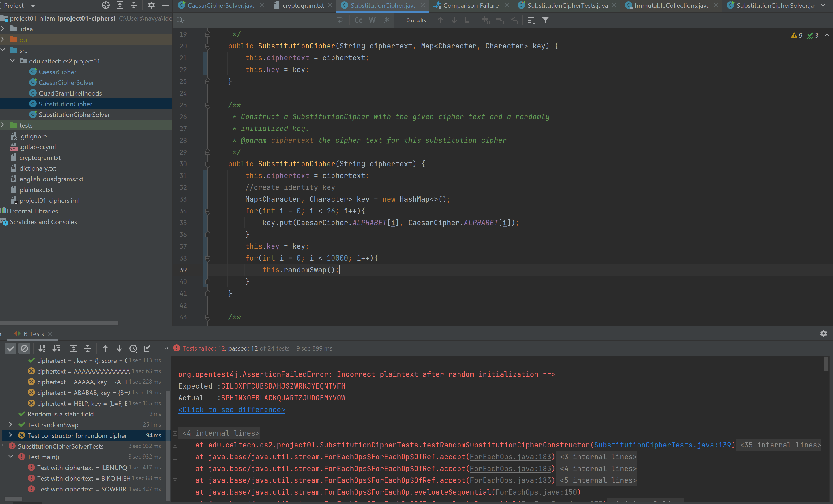The height and width of the screenshot is (504, 833).
Task: Toggle Match Case in find bar
Action: coord(358,20)
